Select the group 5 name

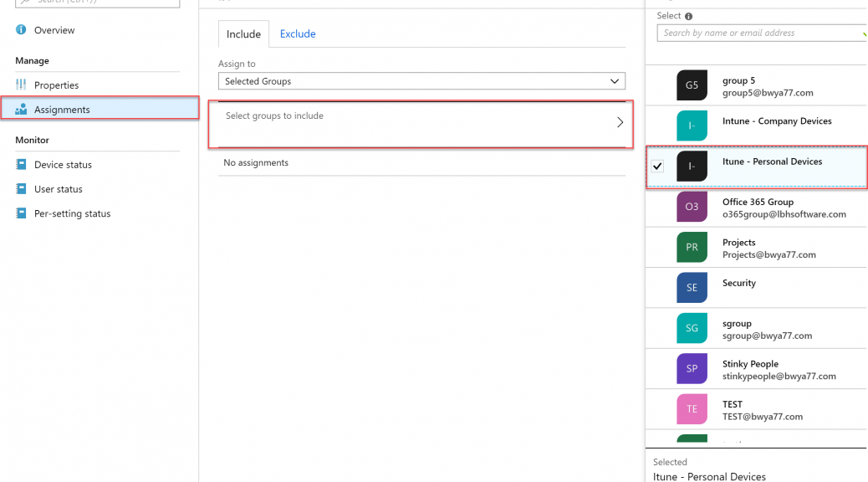(738, 80)
